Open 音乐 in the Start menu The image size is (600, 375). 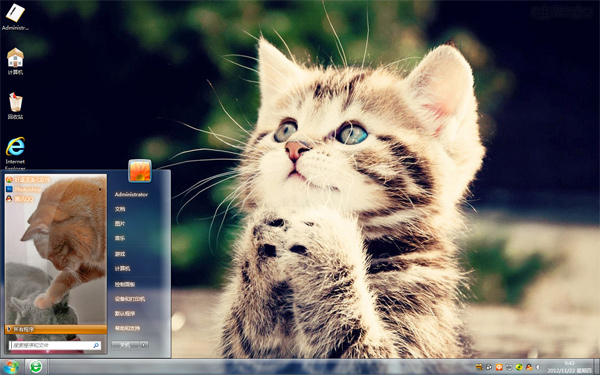pos(120,238)
